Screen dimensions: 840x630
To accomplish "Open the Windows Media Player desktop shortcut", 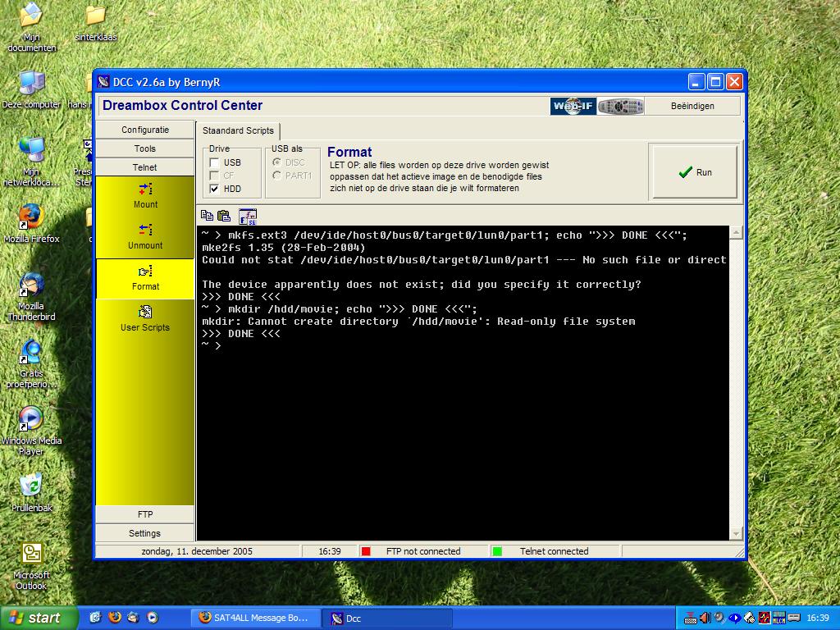I will (31, 431).
